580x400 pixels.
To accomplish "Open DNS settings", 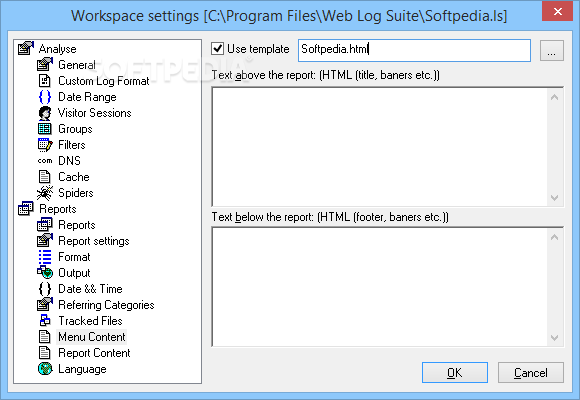I will 70,161.
